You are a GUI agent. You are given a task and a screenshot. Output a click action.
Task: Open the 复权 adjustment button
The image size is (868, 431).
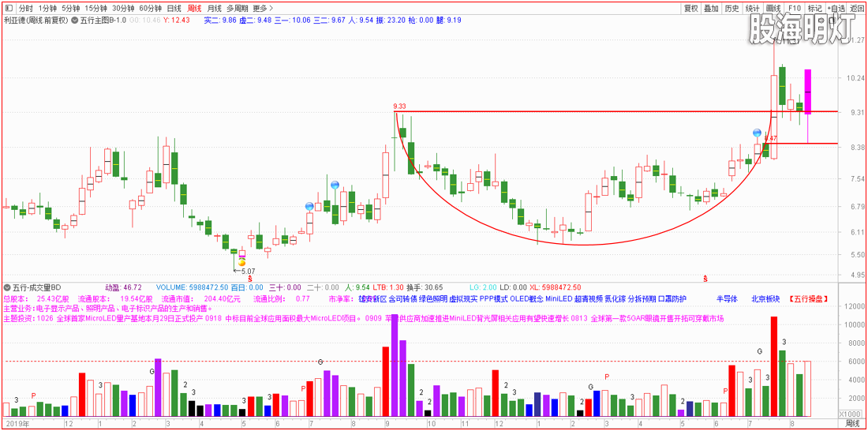(x=691, y=9)
